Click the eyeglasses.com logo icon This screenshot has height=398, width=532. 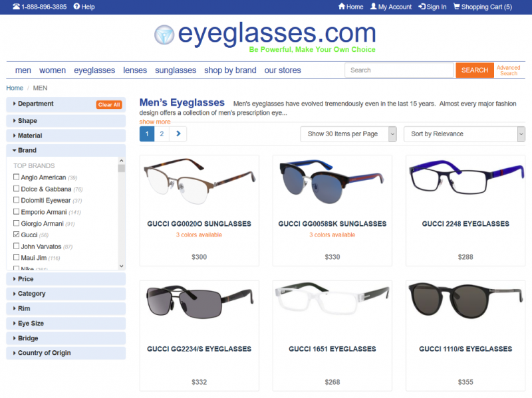[x=164, y=35]
